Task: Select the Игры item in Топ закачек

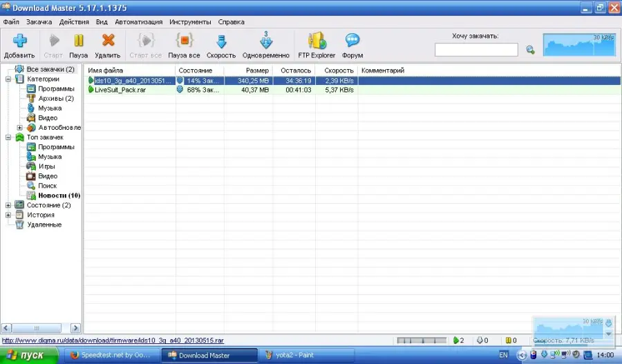Action: point(46,166)
